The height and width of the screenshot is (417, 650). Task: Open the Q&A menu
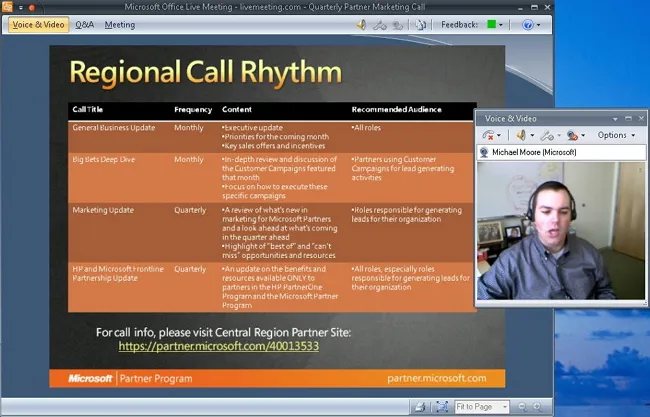[85, 25]
